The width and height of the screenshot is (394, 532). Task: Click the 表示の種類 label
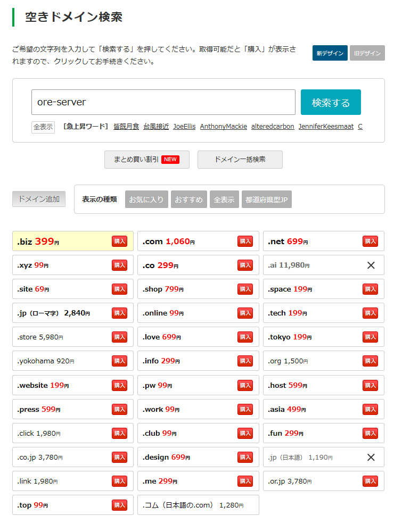100,199
